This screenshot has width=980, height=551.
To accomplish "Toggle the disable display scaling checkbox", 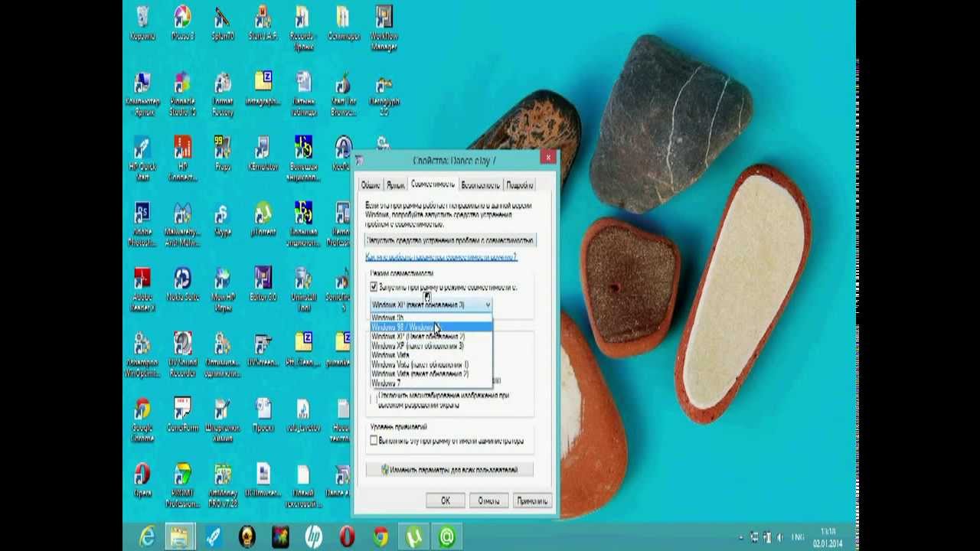I will 374,399.
